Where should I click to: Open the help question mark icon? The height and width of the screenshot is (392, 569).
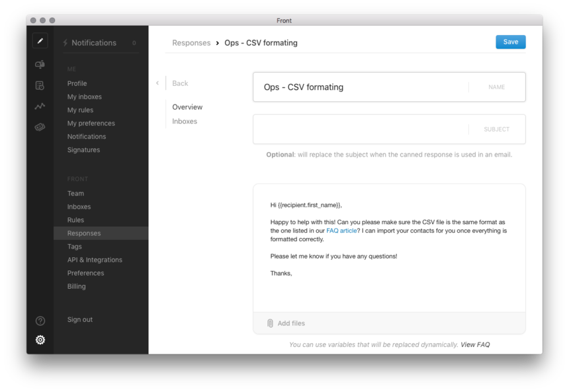(x=40, y=321)
